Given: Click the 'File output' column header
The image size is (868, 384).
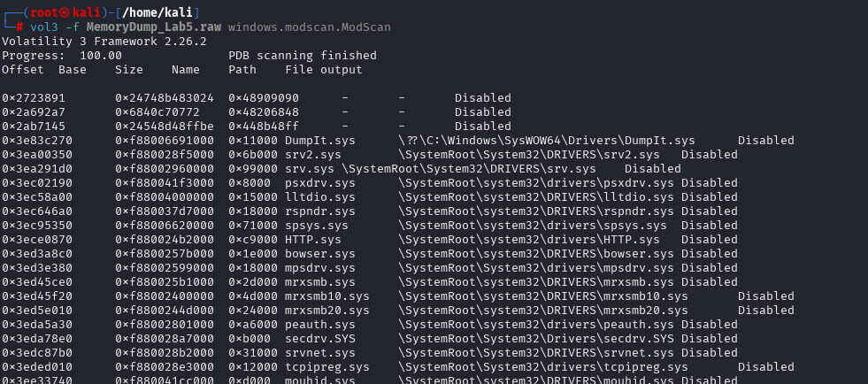Looking at the screenshot, I should [x=324, y=69].
